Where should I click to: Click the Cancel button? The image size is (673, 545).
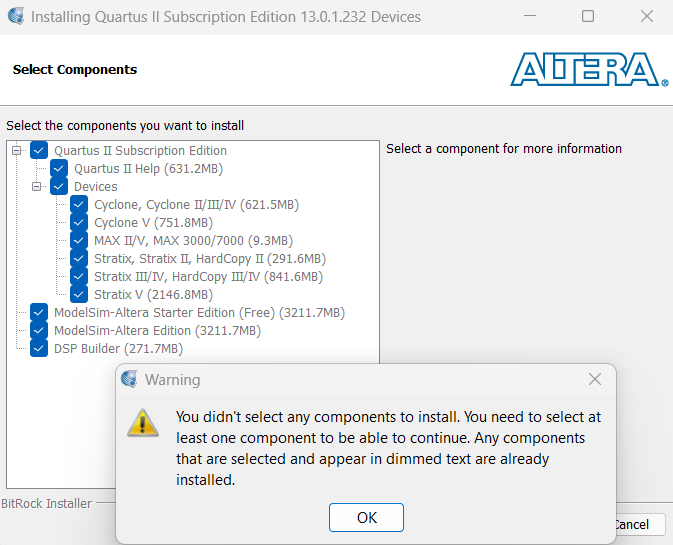click(638, 524)
